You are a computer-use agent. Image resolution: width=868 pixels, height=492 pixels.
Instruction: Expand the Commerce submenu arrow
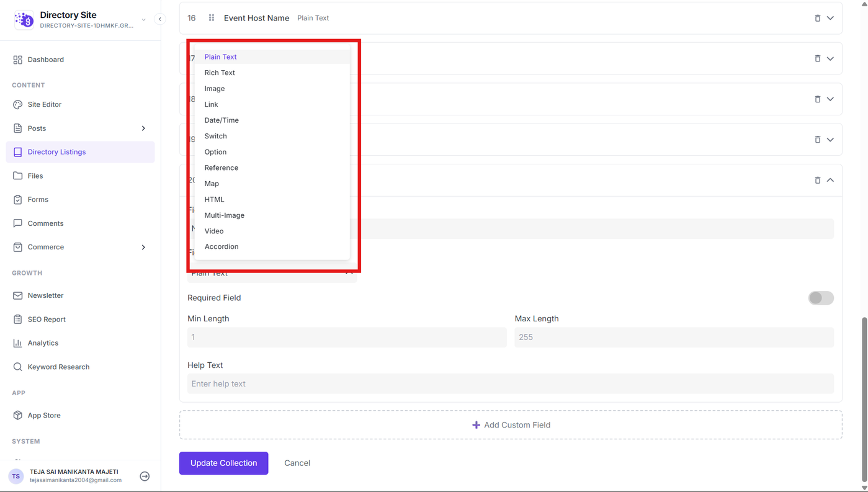coord(143,247)
